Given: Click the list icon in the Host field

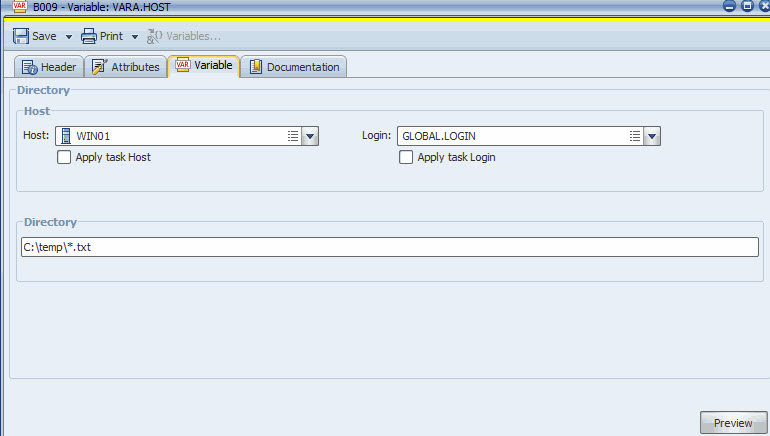Looking at the screenshot, I should 293,137.
